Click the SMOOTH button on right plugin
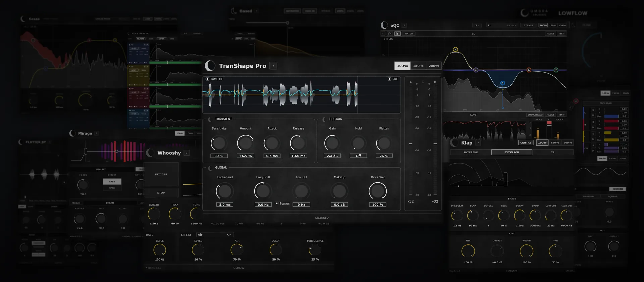The height and width of the screenshot is (282, 644). coord(618,189)
